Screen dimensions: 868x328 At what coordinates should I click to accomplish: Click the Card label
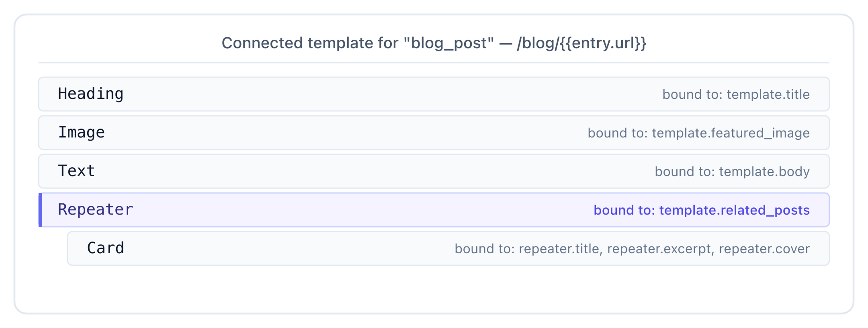(x=106, y=248)
